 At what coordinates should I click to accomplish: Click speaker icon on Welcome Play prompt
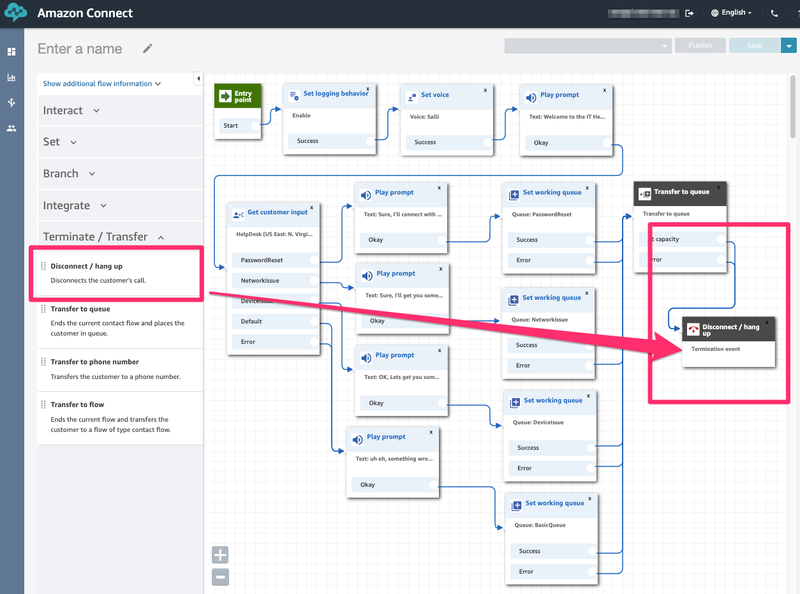coord(531,97)
